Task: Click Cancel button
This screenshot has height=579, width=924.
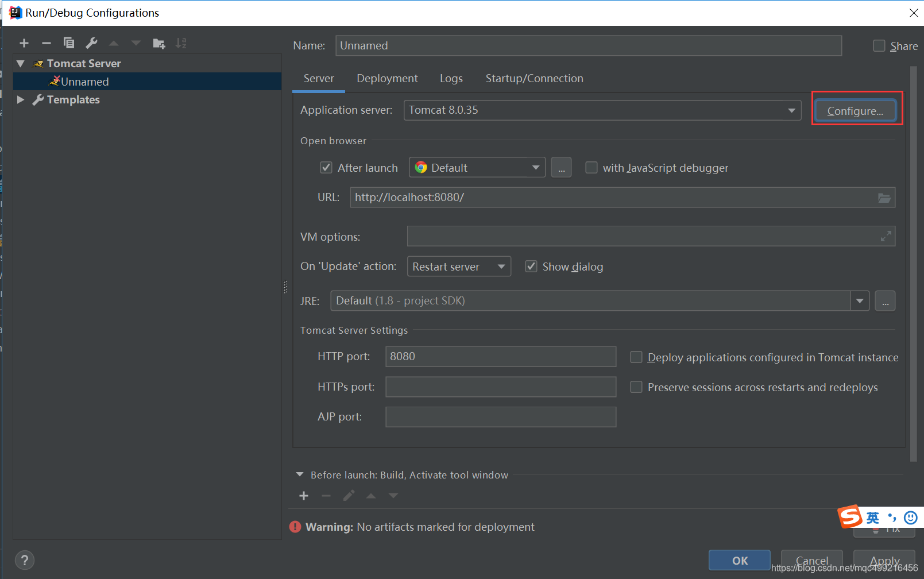Action: pyautogui.click(x=812, y=561)
